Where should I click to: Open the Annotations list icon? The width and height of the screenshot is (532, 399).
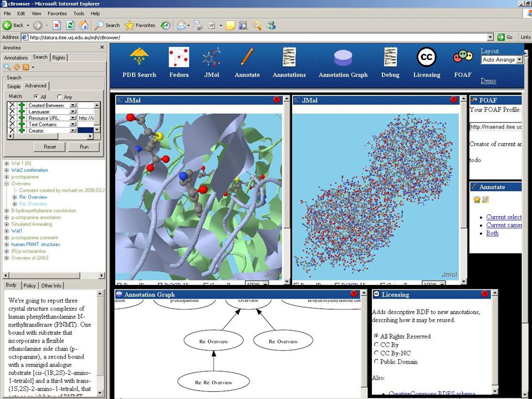pyautogui.click(x=289, y=57)
